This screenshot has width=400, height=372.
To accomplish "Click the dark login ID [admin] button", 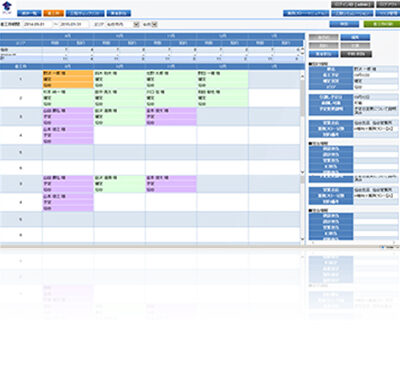I will 353,4.
